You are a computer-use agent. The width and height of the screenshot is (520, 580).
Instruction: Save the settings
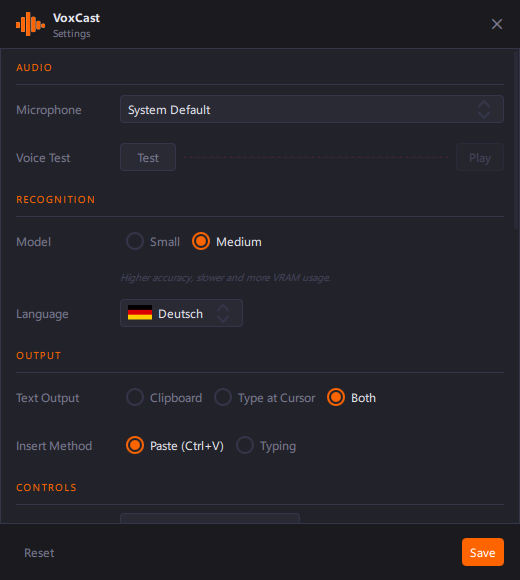coord(483,552)
